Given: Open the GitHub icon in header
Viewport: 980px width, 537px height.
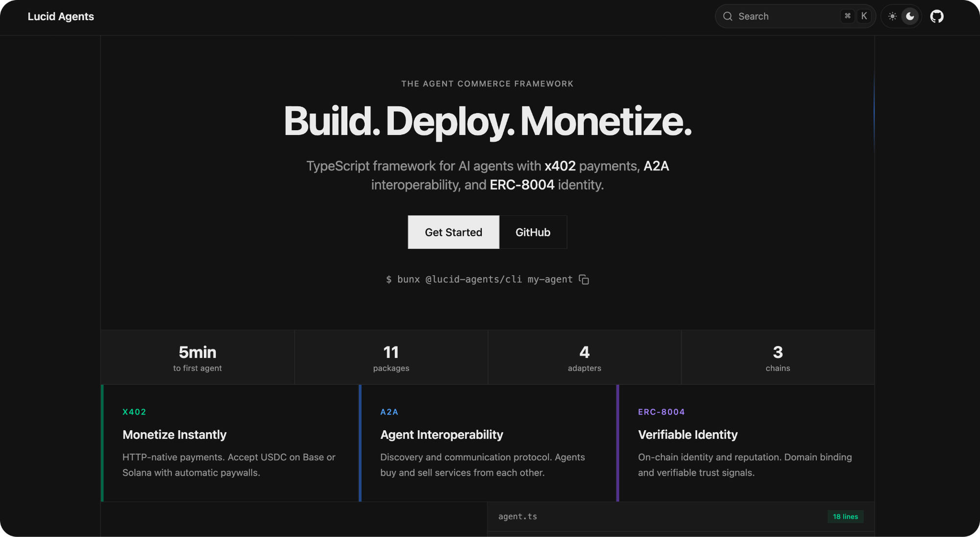Looking at the screenshot, I should click(936, 17).
